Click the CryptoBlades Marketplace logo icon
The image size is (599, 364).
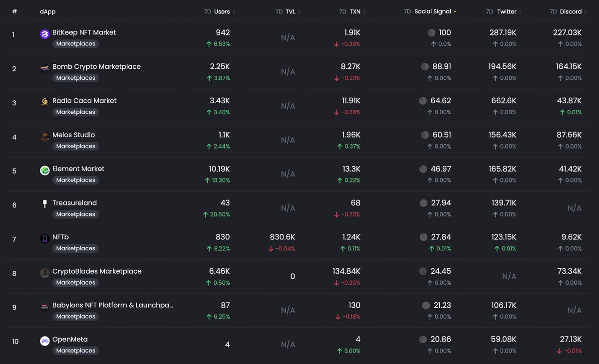45,273
